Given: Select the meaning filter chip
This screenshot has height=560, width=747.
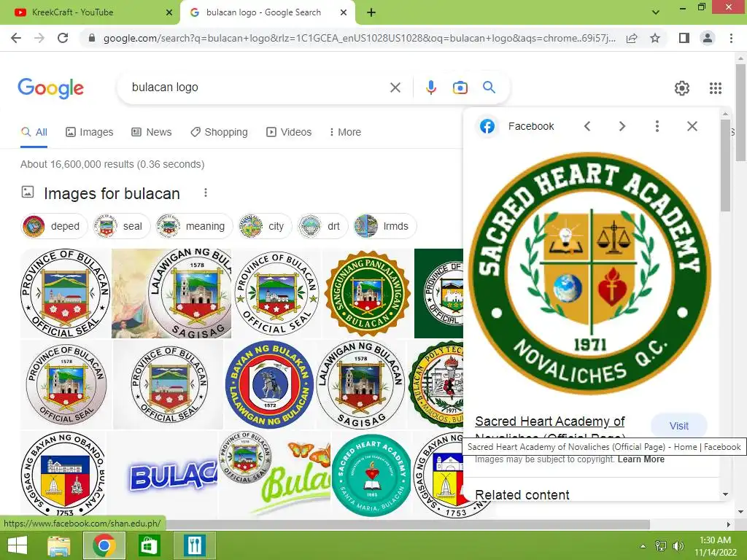Looking at the screenshot, I should [193, 226].
